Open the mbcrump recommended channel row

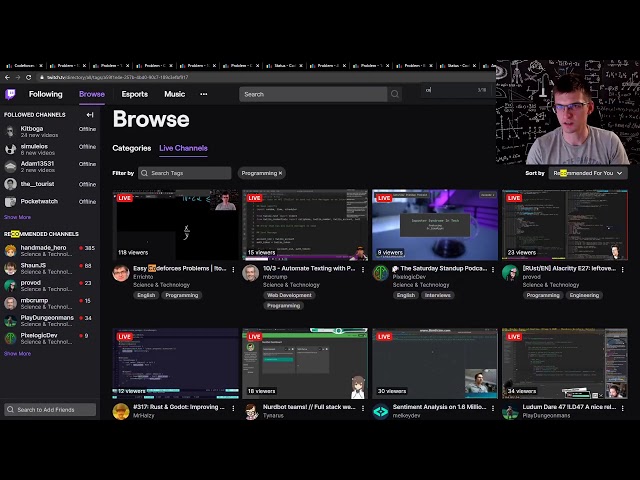tap(50, 303)
